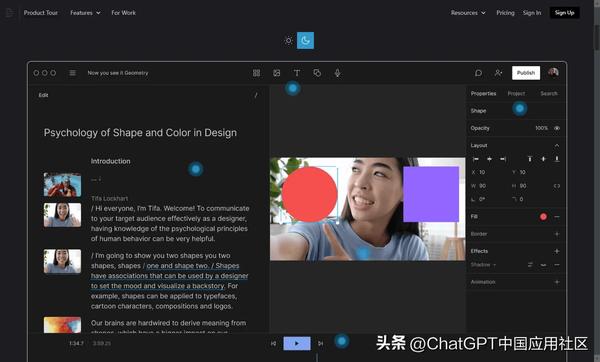Skip to next with forward control
600x362 pixels.
[321, 343]
